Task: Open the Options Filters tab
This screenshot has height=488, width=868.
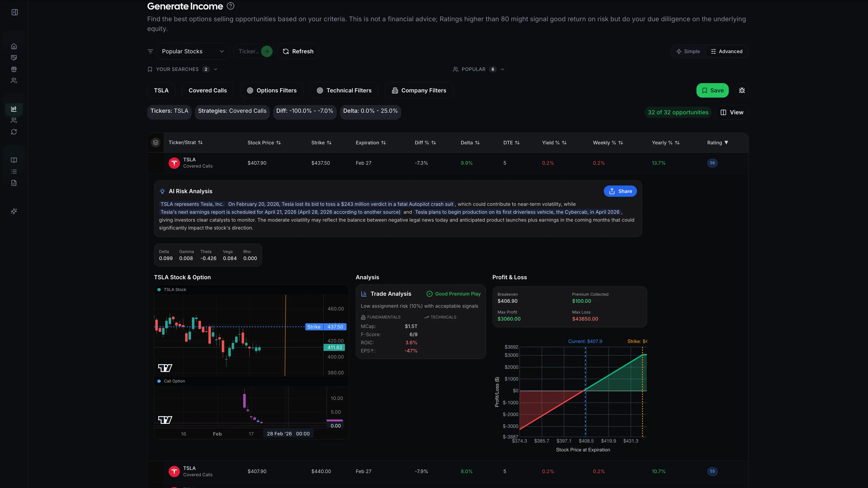Action: 271,90
